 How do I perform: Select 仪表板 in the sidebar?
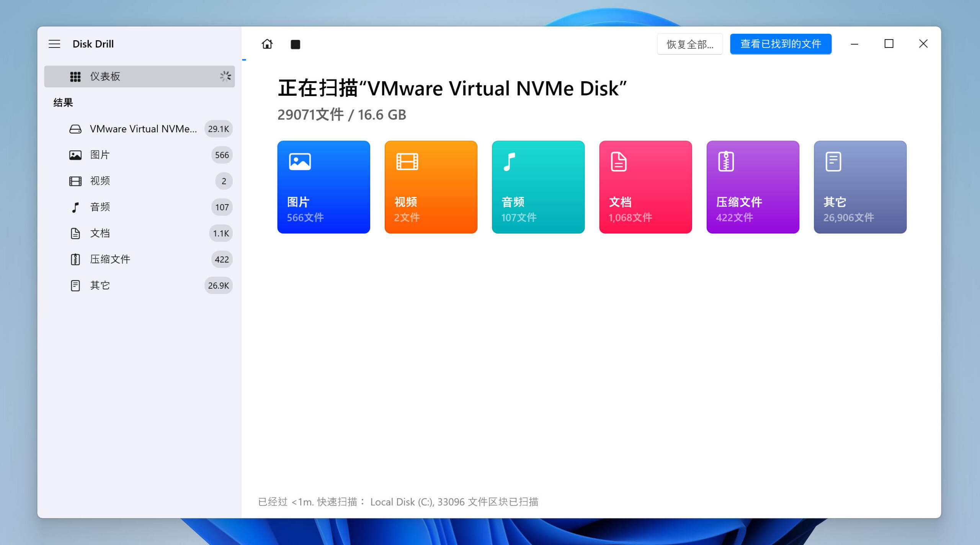click(139, 76)
